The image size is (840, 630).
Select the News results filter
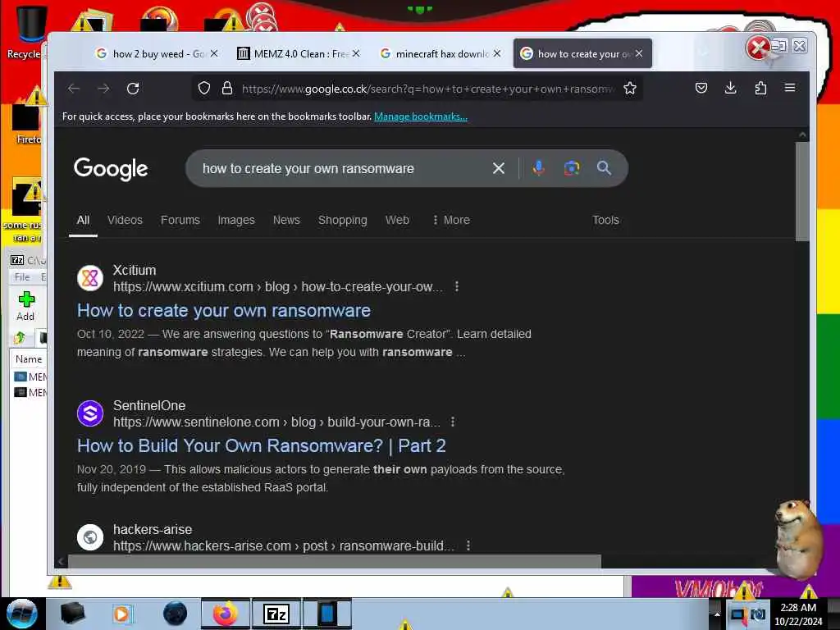(286, 220)
